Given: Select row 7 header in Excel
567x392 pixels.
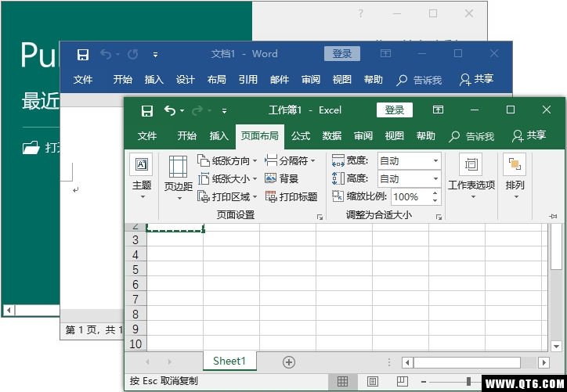Looking at the screenshot, I should tap(135, 299).
